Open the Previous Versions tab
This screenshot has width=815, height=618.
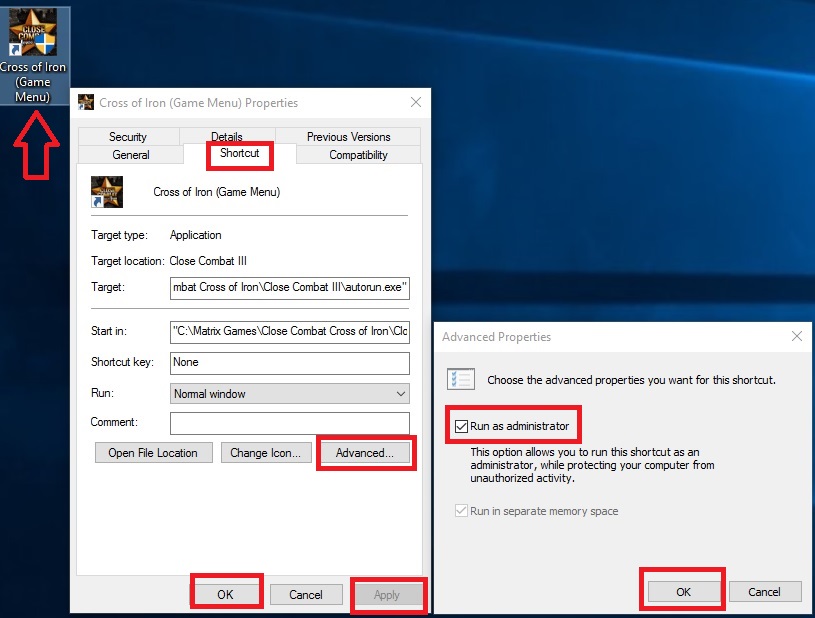pyautogui.click(x=348, y=137)
